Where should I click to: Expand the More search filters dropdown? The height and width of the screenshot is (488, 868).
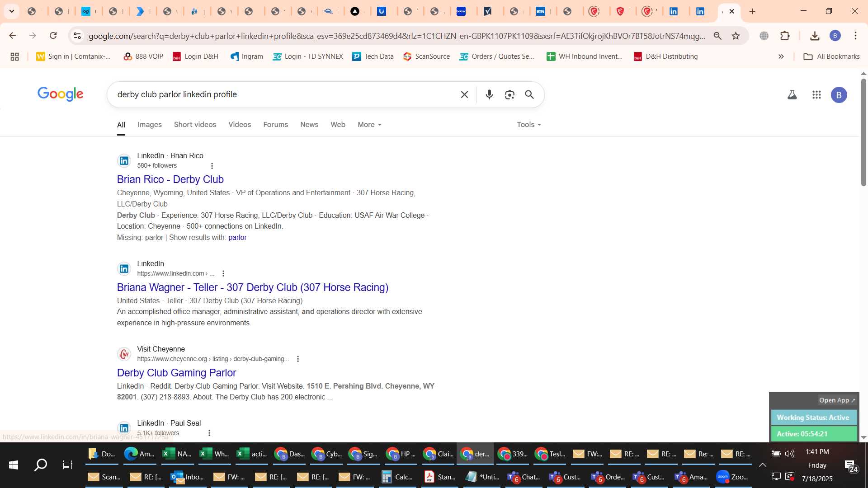click(370, 125)
